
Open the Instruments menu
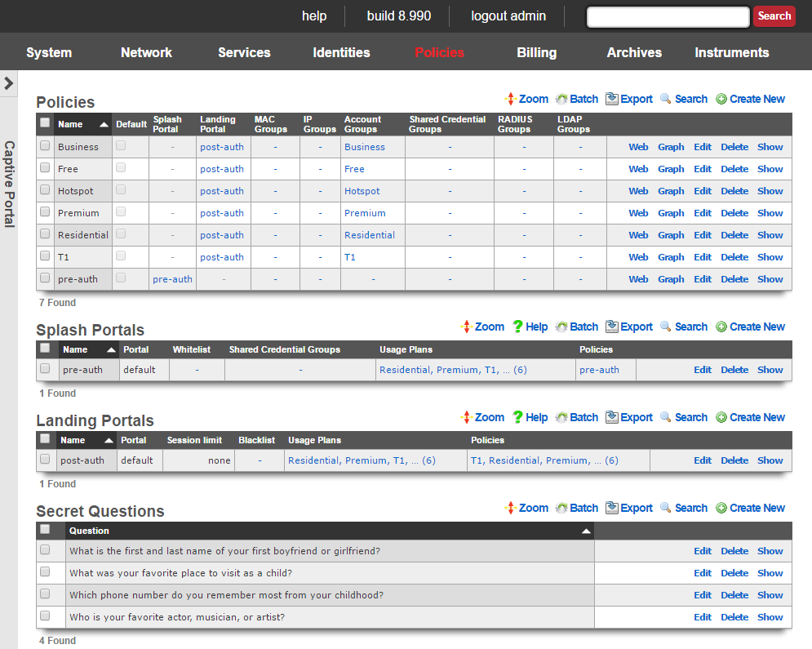click(x=732, y=52)
